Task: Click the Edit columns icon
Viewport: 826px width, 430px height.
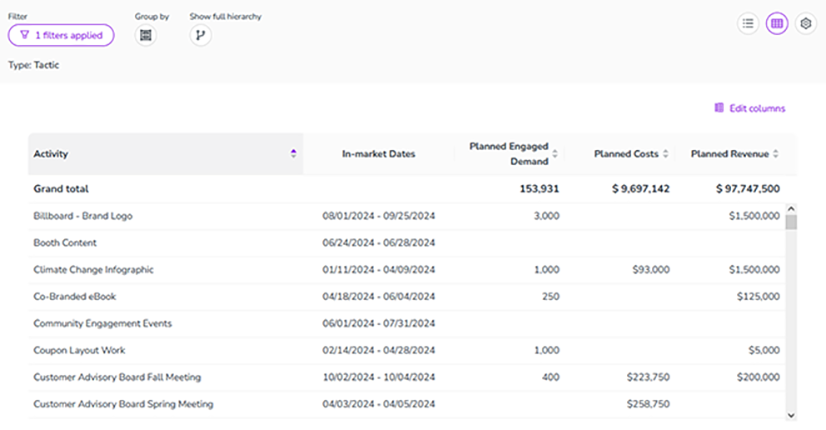Action: (719, 108)
